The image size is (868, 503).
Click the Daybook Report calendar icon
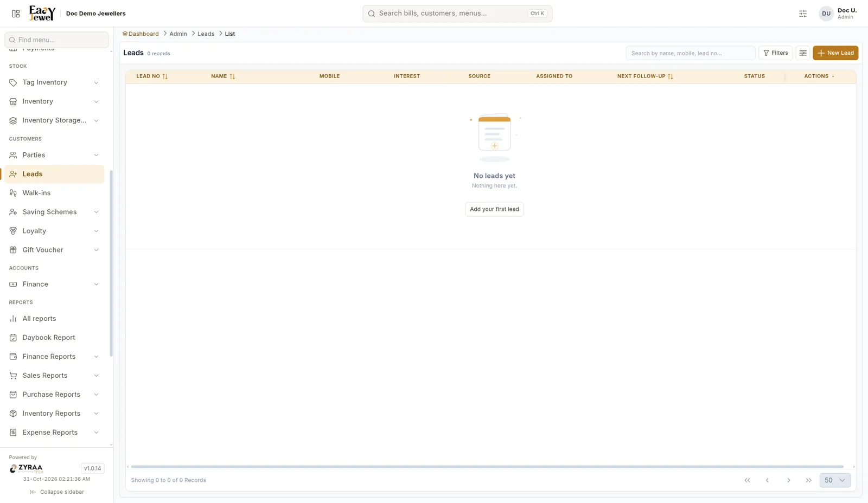click(x=13, y=338)
